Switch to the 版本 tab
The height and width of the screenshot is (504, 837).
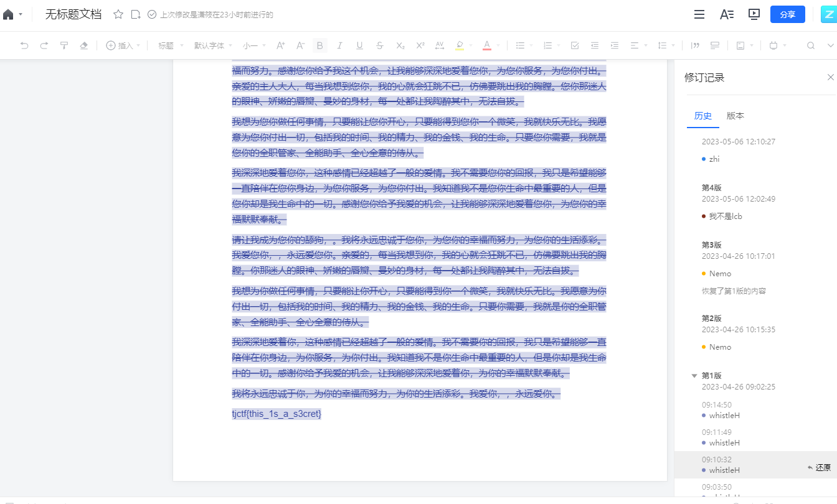click(x=735, y=116)
